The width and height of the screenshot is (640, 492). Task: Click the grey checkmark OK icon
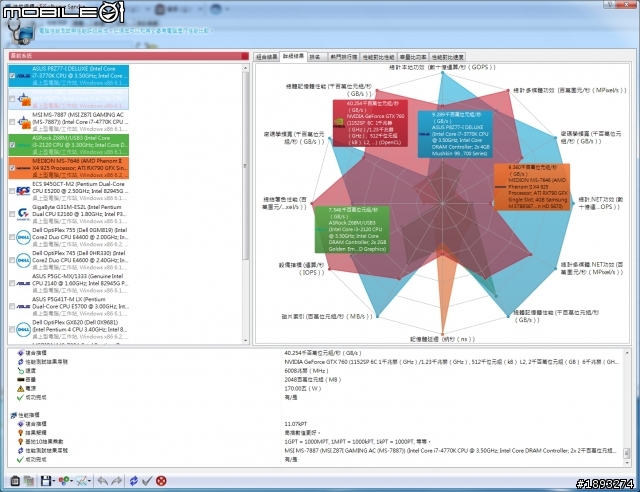147,481
